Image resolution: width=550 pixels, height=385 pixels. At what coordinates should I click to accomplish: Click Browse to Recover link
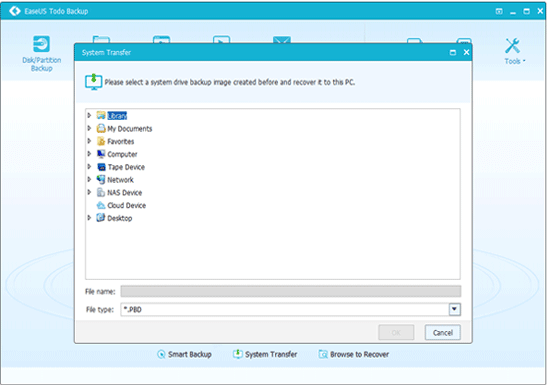click(x=360, y=354)
